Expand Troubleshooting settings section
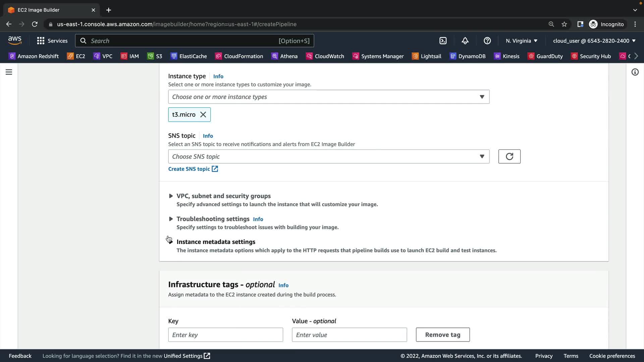 pyautogui.click(x=213, y=219)
